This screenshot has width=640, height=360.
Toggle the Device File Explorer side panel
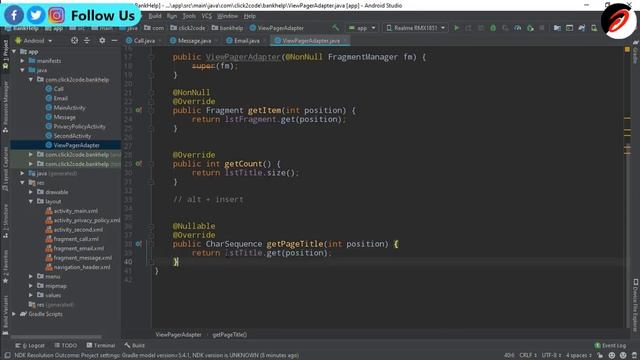(636, 305)
